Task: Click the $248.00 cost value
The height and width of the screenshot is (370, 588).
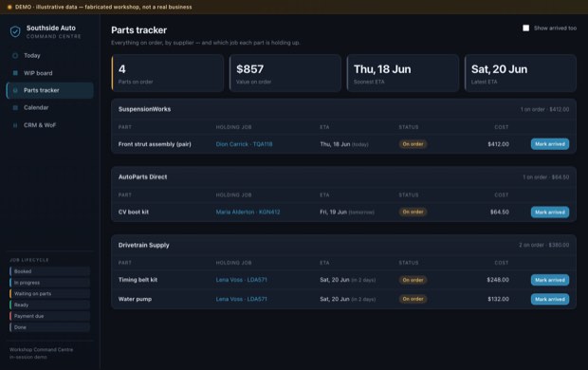Action: point(498,280)
